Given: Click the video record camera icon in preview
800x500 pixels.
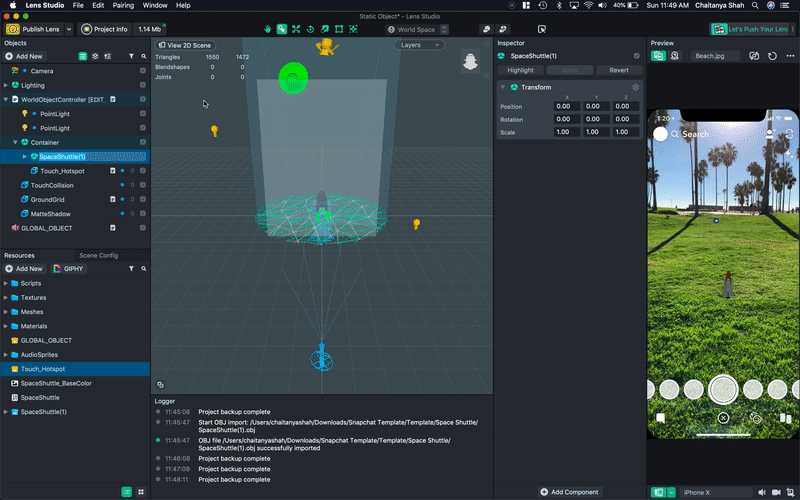Looking at the screenshot, I should 776,492.
